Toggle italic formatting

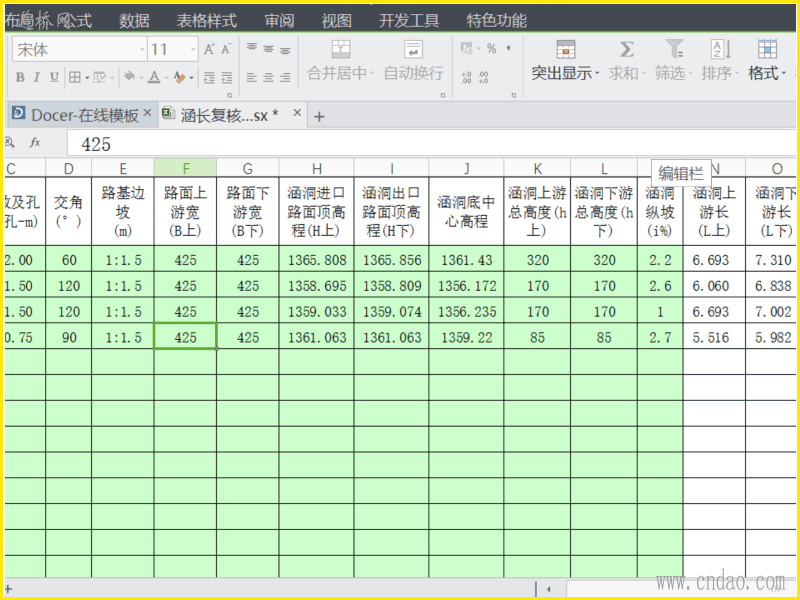click(x=37, y=77)
